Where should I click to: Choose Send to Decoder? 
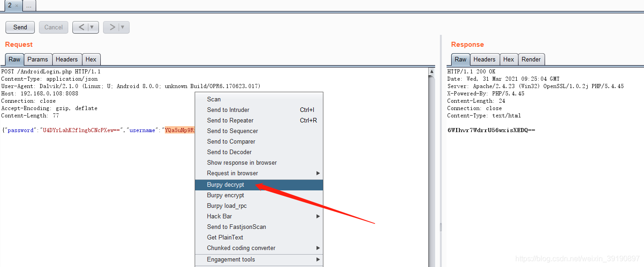pyautogui.click(x=259, y=152)
